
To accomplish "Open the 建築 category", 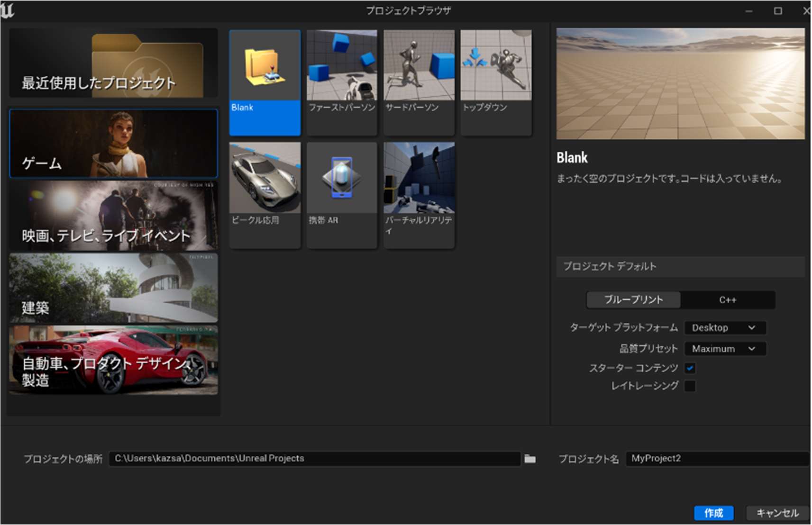I will (x=113, y=288).
